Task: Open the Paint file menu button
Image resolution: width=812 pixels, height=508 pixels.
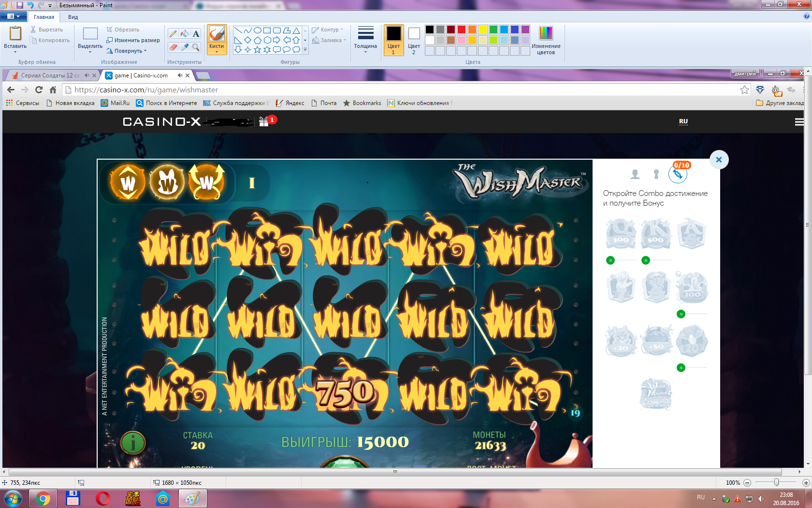Action: 13,16
